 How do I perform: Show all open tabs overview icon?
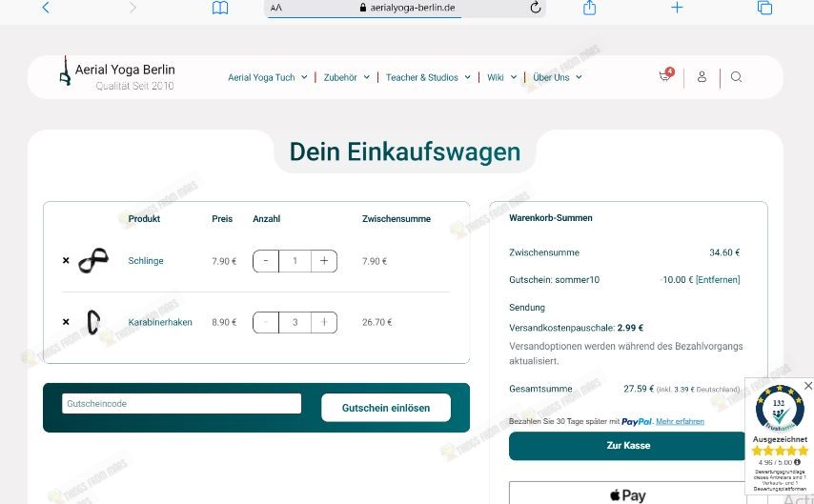[x=764, y=8]
